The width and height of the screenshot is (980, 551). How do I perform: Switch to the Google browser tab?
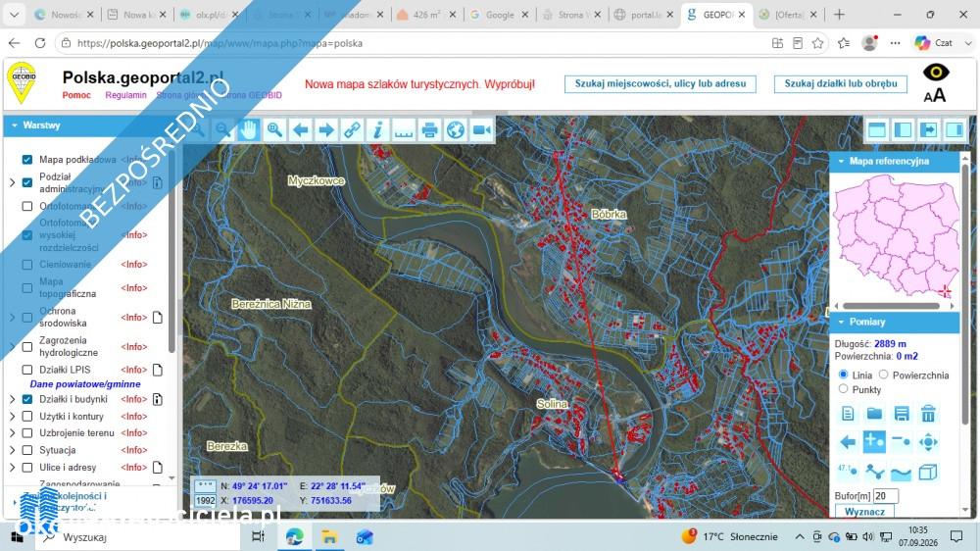coord(500,15)
